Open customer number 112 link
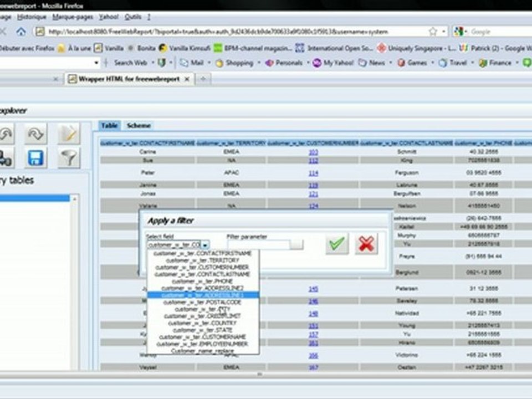Viewport: 532px width, 399px height. pos(313,160)
